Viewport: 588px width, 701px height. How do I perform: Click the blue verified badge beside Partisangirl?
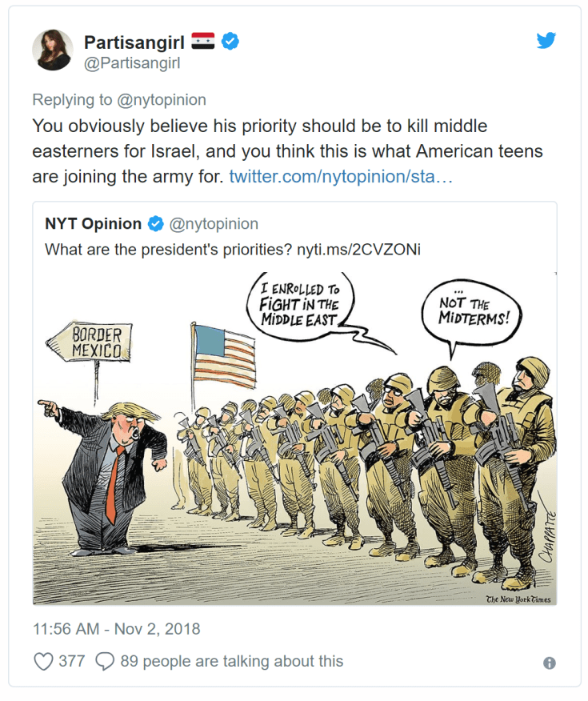230,41
